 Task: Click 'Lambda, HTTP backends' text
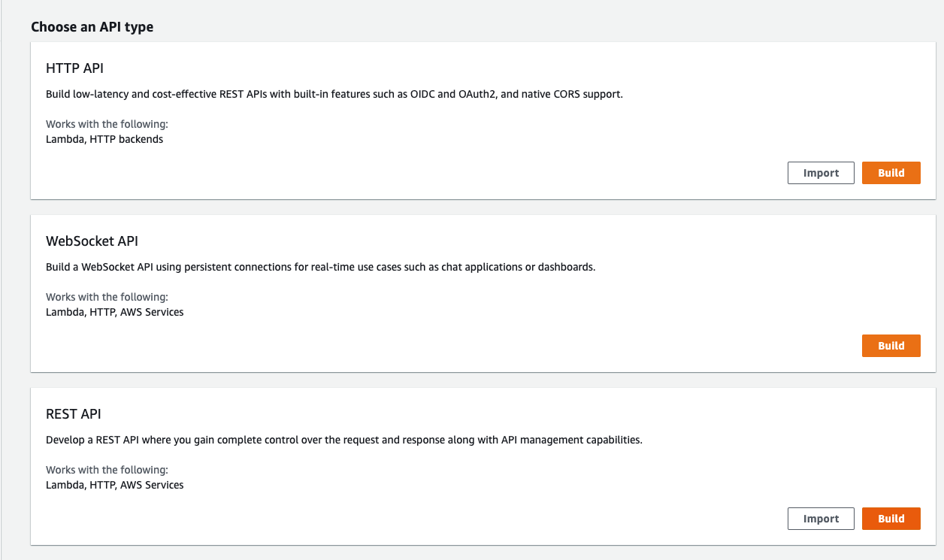104,139
